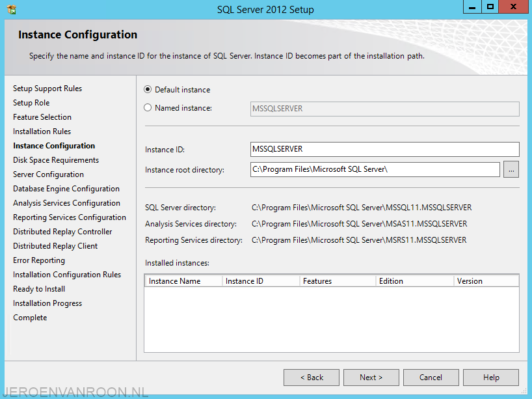Select Feature Selection step
Image resolution: width=532 pixels, height=399 pixels.
point(42,117)
